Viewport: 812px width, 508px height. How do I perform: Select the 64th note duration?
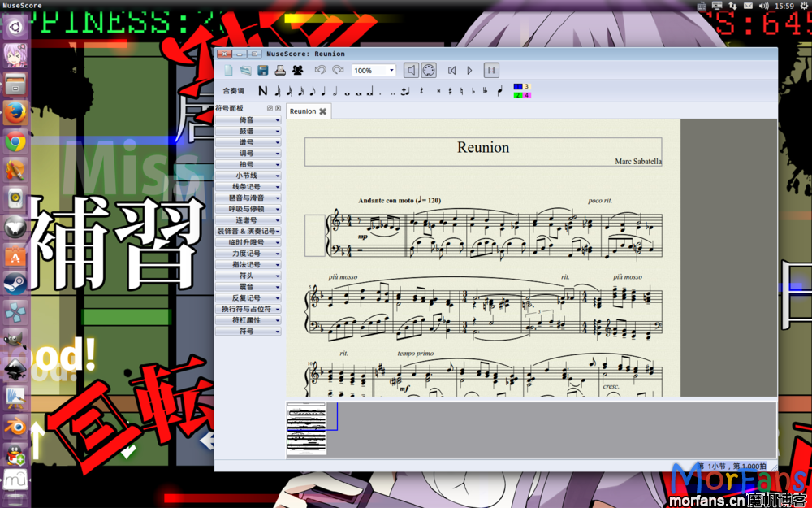click(x=278, y=91)
